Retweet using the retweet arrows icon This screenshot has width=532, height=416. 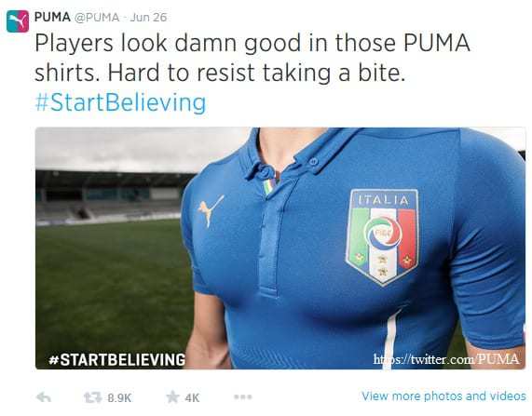(x=92, y=397)
